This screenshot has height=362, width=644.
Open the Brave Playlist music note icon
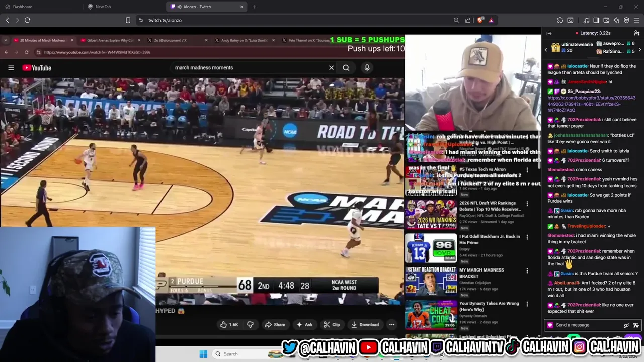click(586, 20)
